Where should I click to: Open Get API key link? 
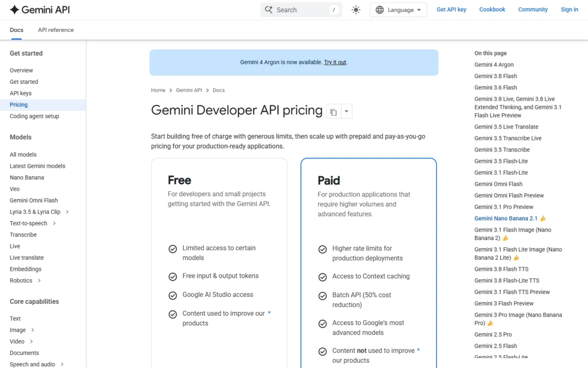pos(451,9)
